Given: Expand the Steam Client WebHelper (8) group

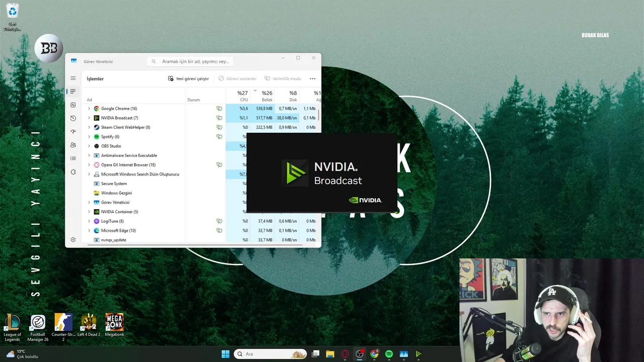Looking at the screenshot, I should [89, 127].
